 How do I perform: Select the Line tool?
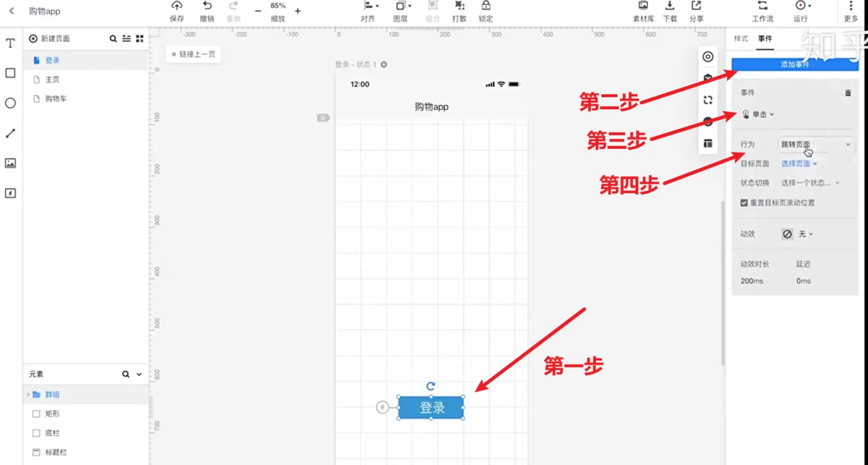pos(10,133)
